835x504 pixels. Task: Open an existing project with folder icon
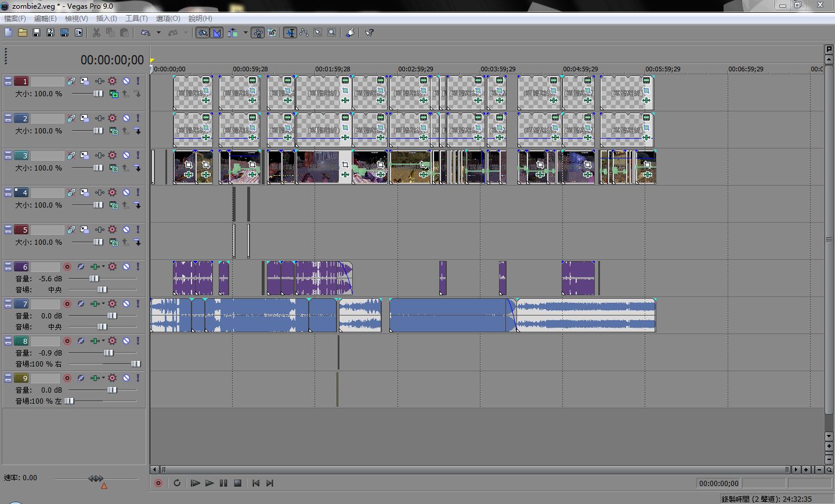[x=23, y=33]
